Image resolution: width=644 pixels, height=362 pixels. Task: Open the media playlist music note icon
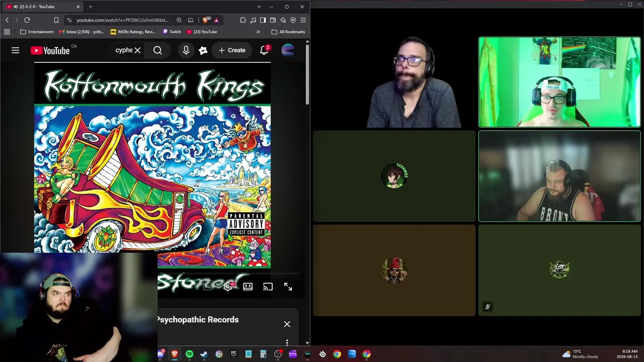point(253,20)
